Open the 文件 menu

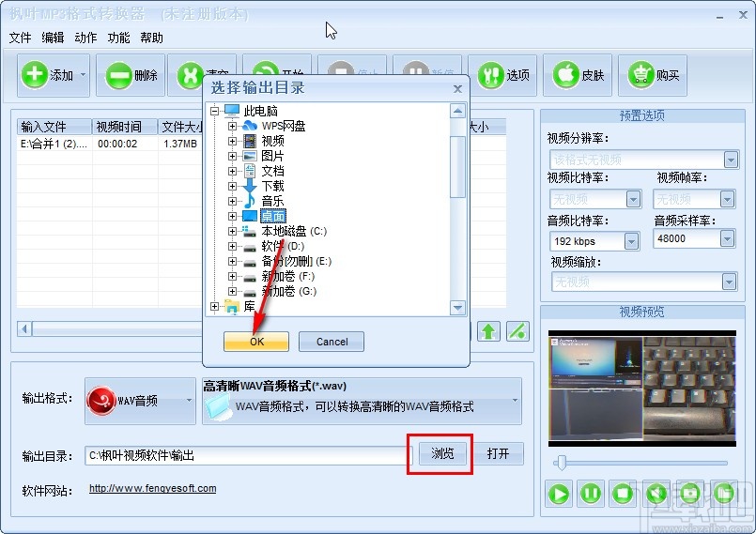coord(21,38)
